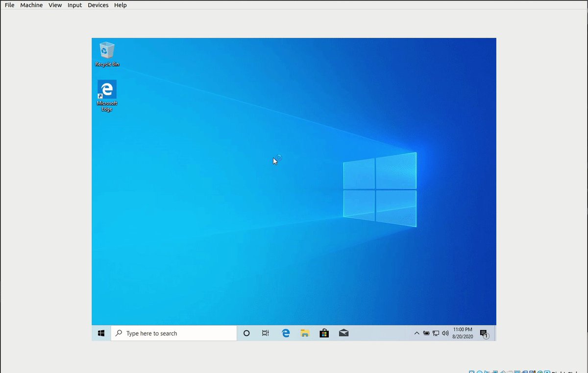
Task: Click the network tray icon
Action: (x=436, y=333)
